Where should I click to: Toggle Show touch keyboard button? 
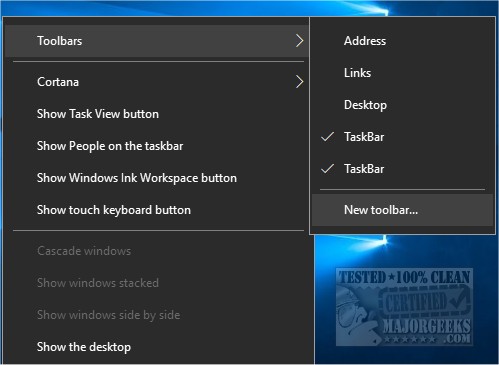coord(157,210)
